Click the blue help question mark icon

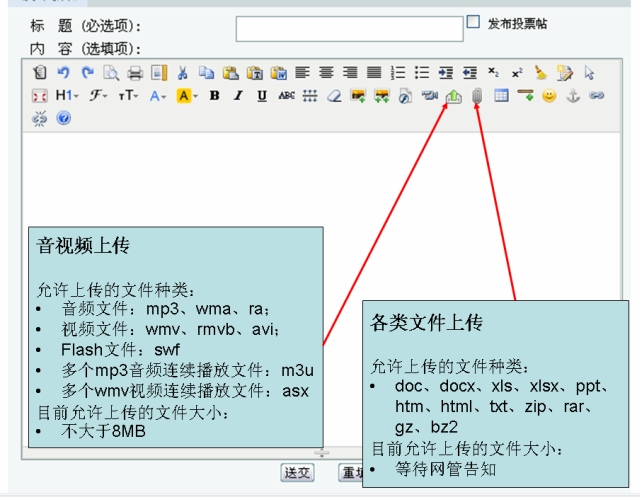point(64,118)
